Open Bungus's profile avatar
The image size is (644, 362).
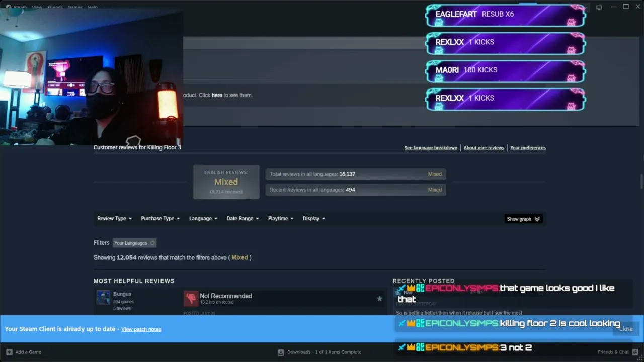tap(103, 298)
